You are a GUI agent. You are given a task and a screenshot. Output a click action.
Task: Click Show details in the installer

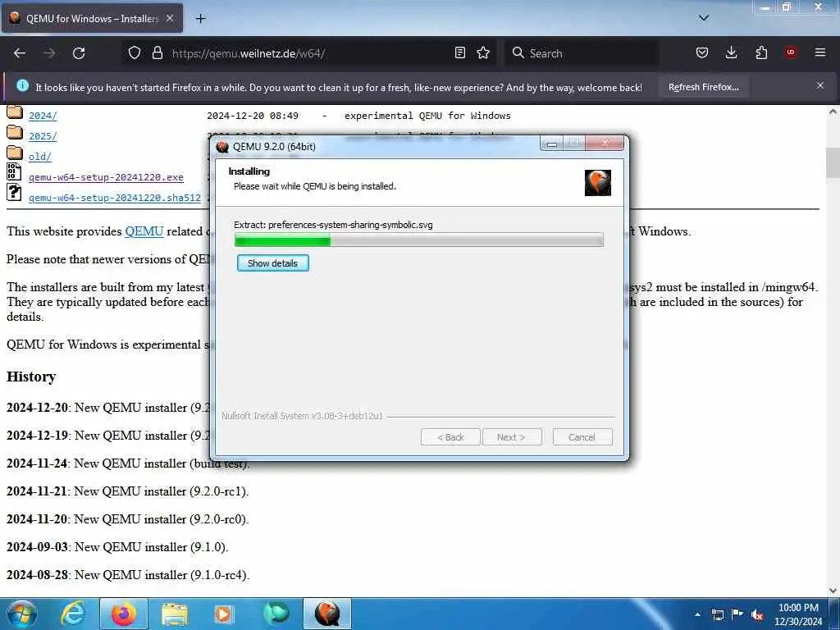[x=272, y=263]
